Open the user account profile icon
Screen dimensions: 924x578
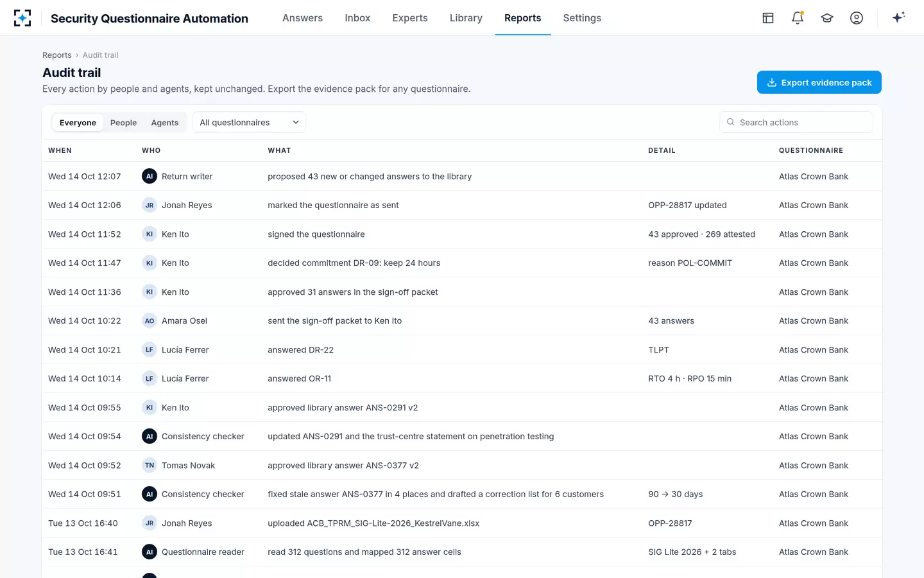857,18
